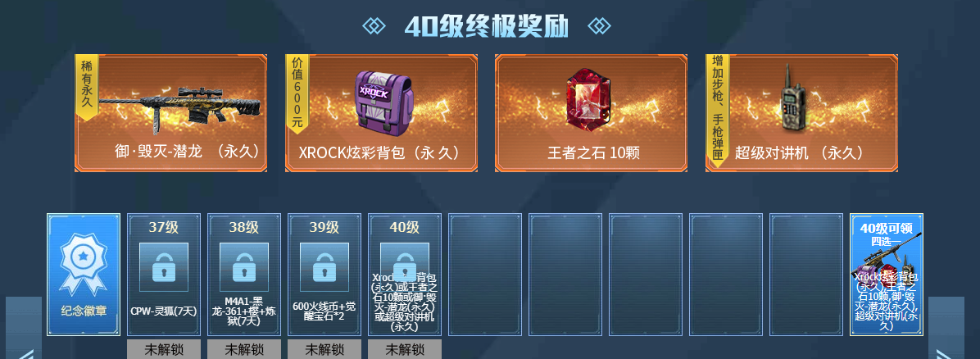Click the red King's Stone gem icon
Viewport: 980px width, 359px height.
pos(592,99)
